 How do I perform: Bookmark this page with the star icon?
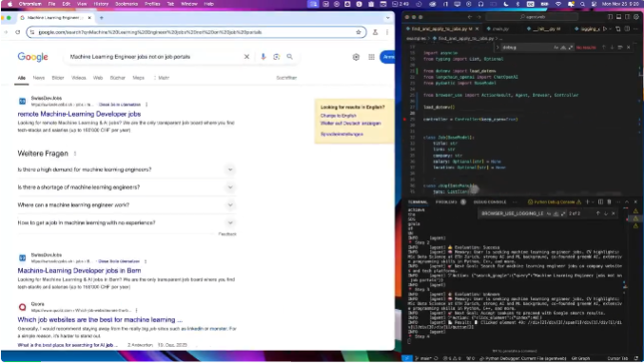pyautogui.click(x=358, y=32)
